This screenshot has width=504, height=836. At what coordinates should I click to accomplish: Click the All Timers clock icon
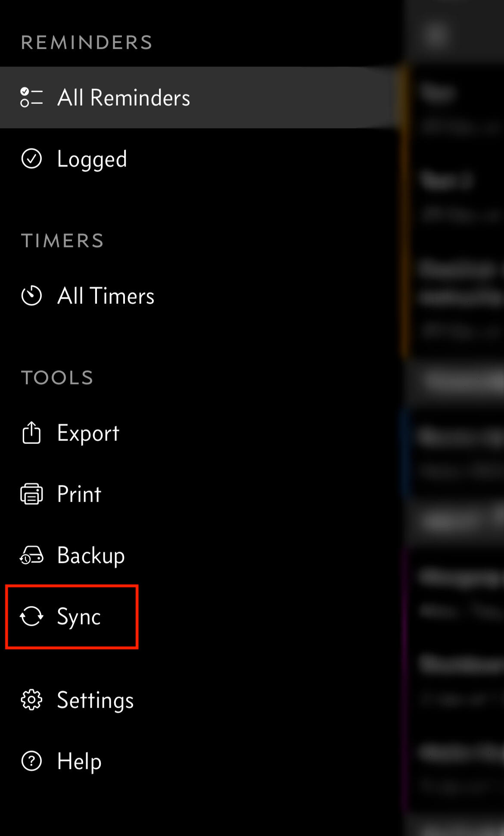31,296
